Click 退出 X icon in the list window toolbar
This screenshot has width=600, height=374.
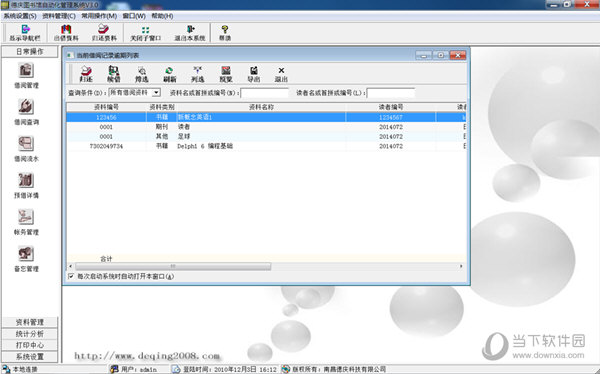[x=281, y=74]
